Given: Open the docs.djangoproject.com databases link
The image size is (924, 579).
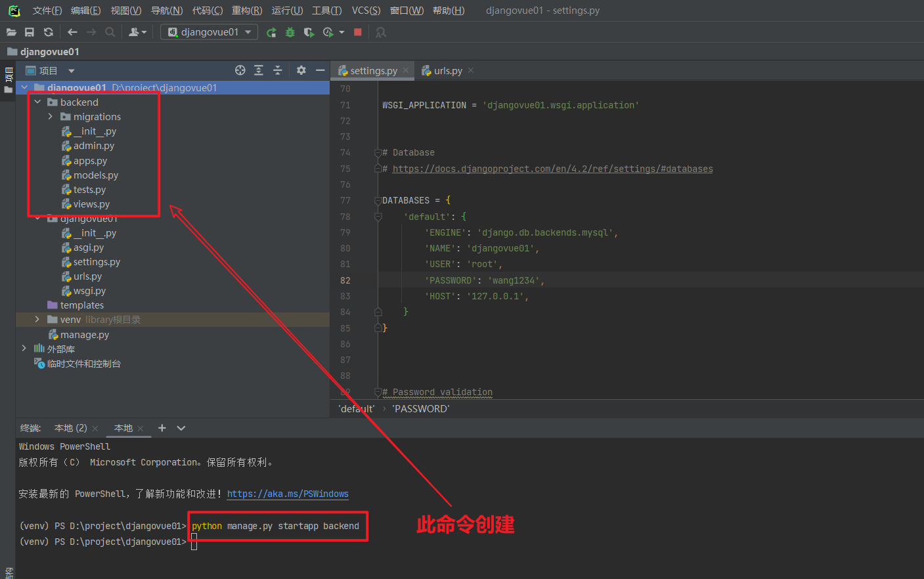Looking at the screenshot, I should pyautogui.click(x=552, y=169).
